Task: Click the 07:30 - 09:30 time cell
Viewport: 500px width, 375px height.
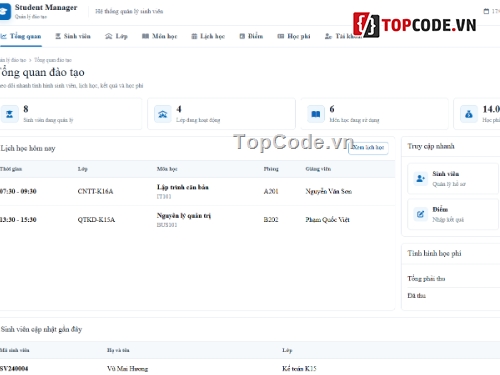Action: [x=18, y=191]
